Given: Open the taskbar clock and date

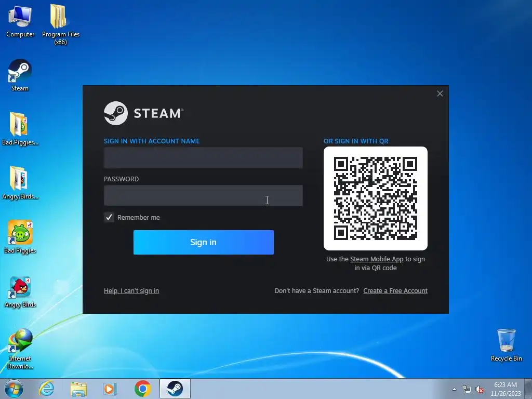Looking at the screenshot, I should pos(506,389).
